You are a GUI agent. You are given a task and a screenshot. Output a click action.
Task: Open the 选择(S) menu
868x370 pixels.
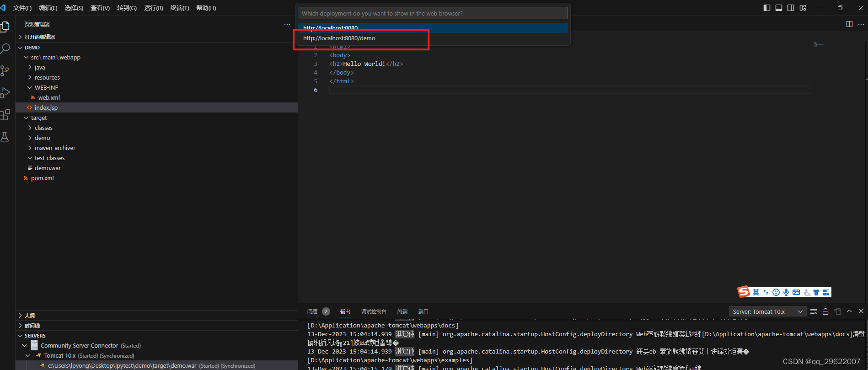pyautogui.click(x=74, y=8)
